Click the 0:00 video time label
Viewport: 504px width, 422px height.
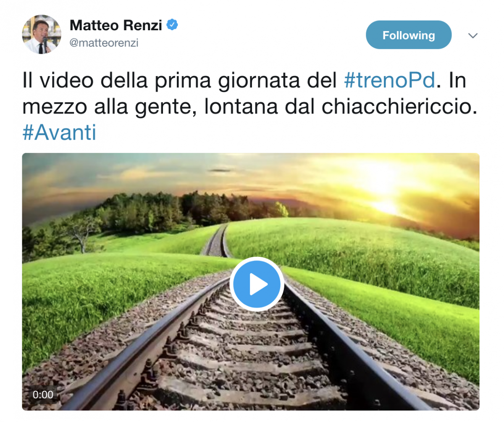pyautogui.click(x=43, y=395)
